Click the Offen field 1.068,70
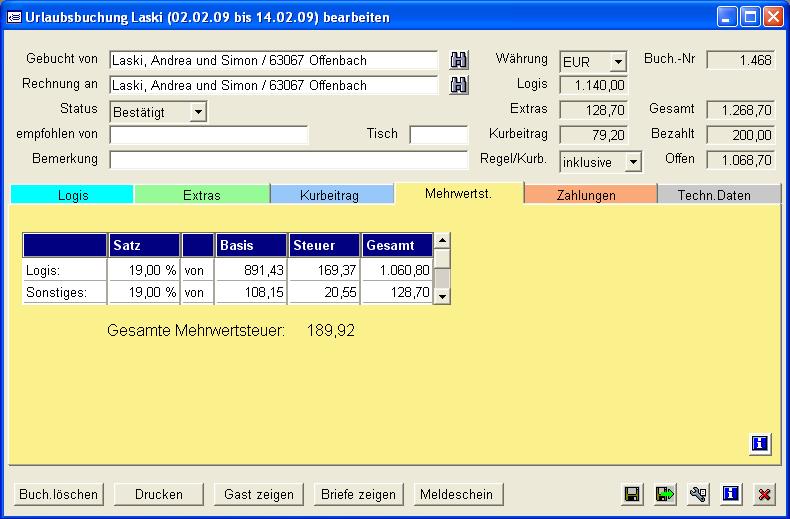790x519 pixels. (740, 160)
